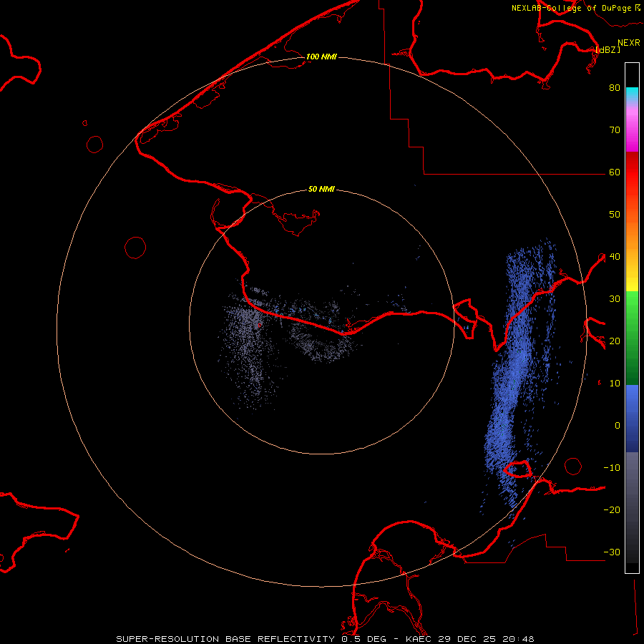Click the 30 value on dBZ scale
Viewport: 644px width, 644px height.
pyautogui.click(x=615, y=299)
